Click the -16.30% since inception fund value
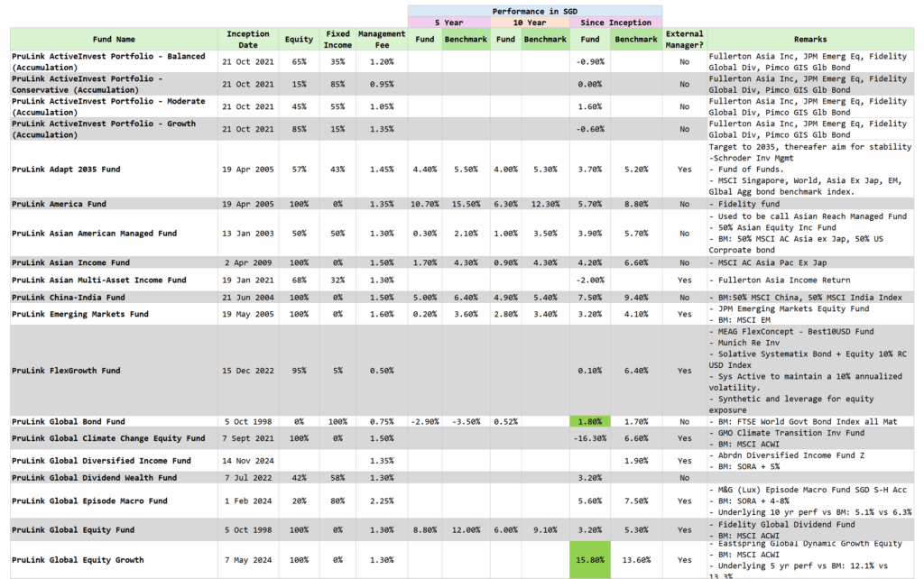The width and height of the screenshot is (924, 579). click(590, 438)
